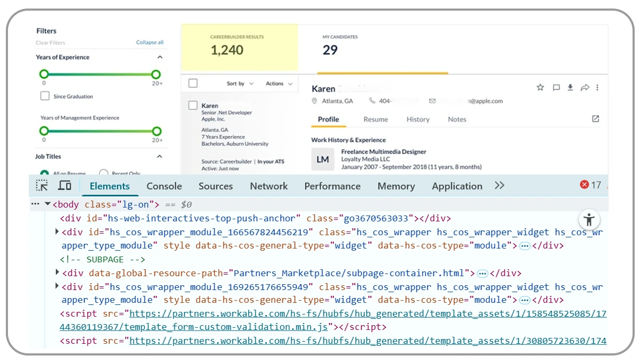Click the share arrow icon for Karen

click(x=585, y=88)
